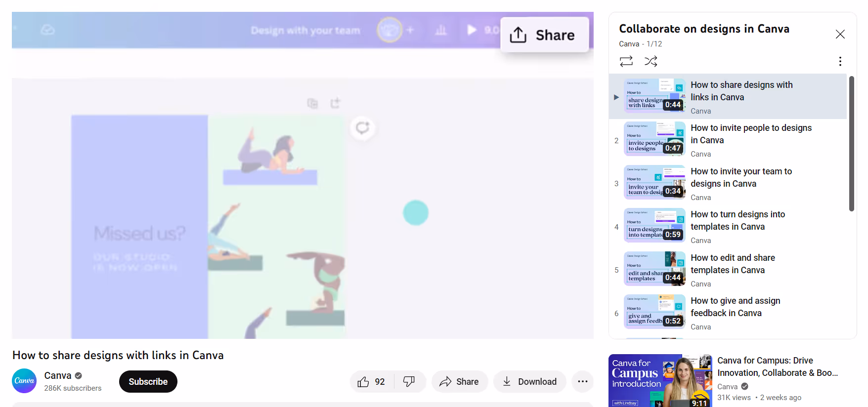Select thumbnail of 'invite your team' video

click(654, 182)
